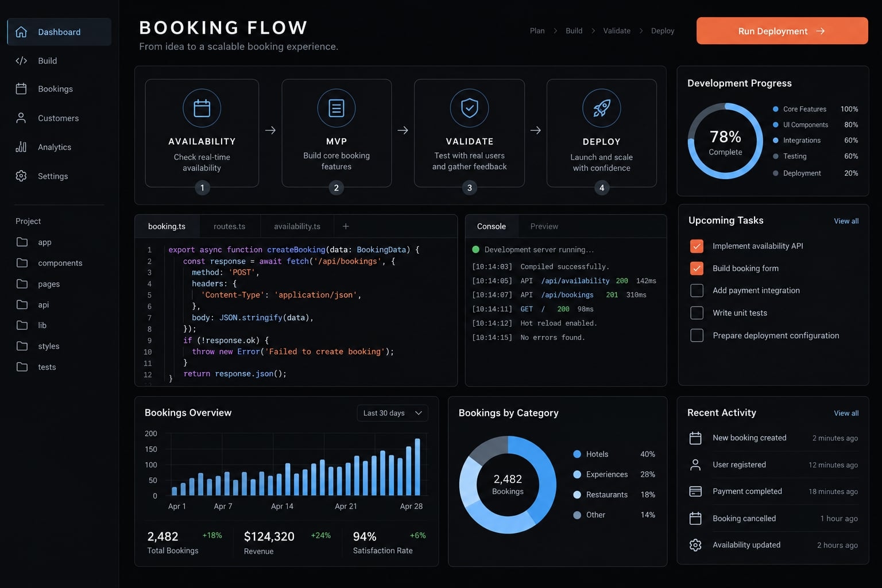Click the /api/bookings path in Console log
This screenshot has width=882, height=588.
[567, 295]
